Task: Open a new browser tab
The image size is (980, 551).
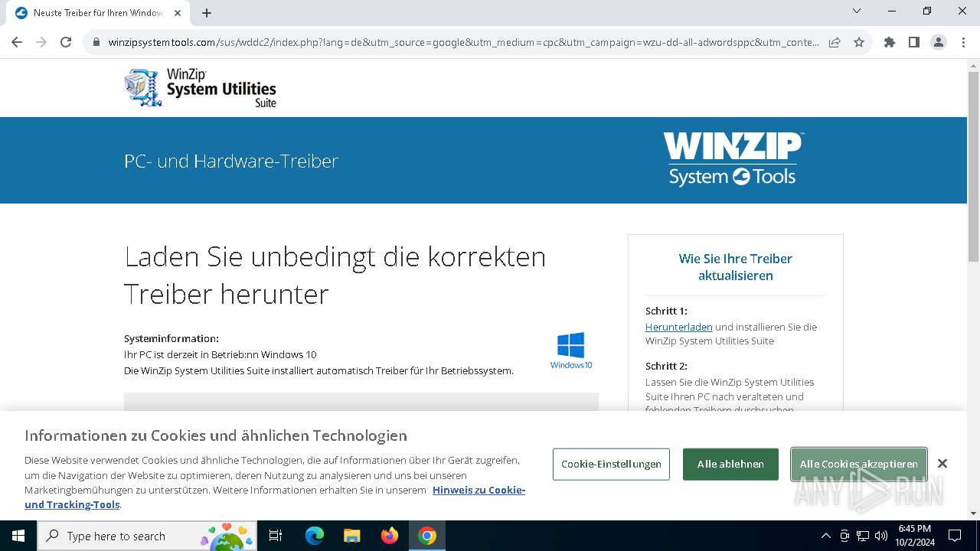Action: pos(207,13)
